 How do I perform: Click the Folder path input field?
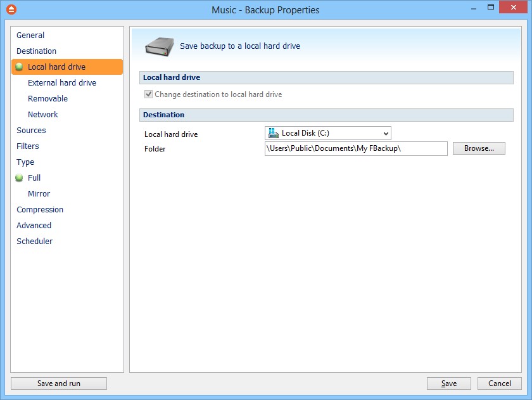point(356,148)
